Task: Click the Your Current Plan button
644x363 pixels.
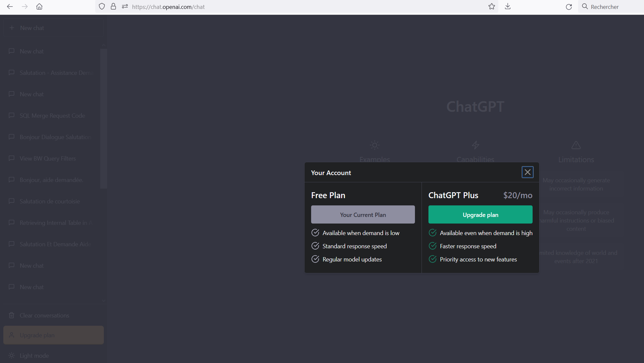Action: 363,215
